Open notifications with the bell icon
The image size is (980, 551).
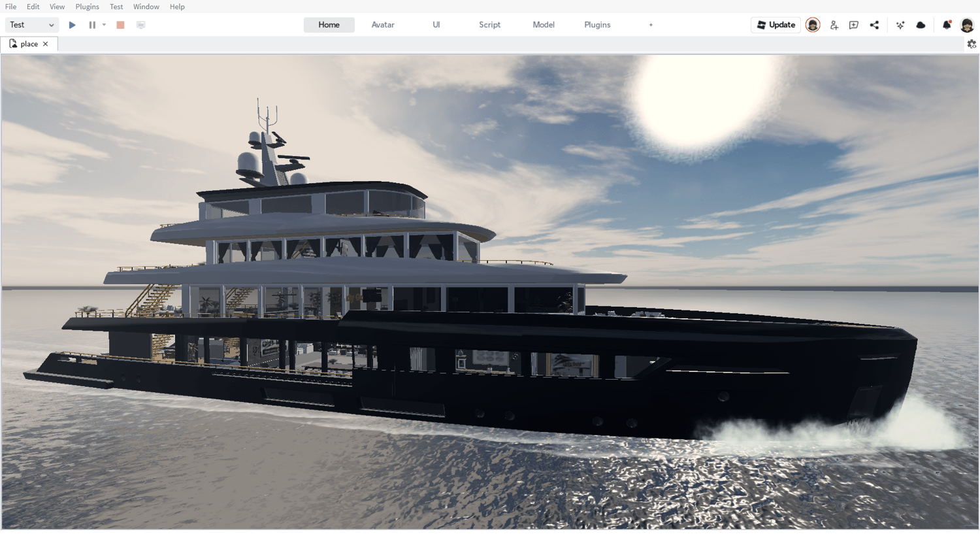click(947, 25)
